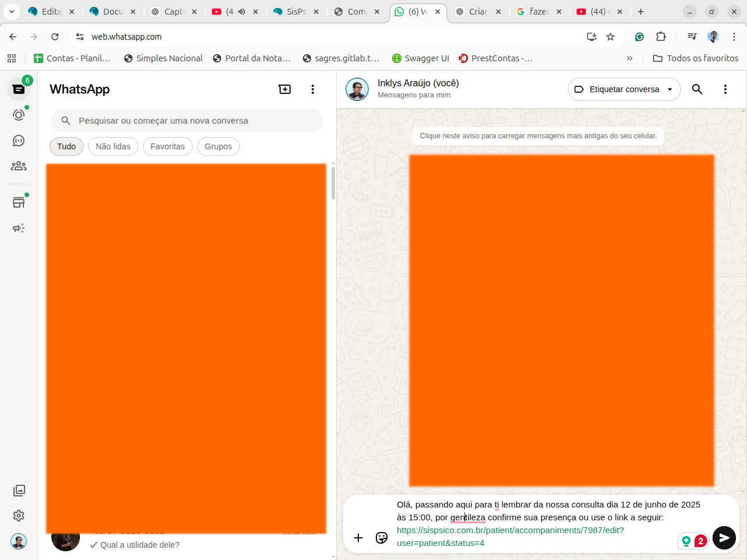747x560 pixels.
Task: Start a new chat with the compose icon
Action: [x=285, y=89]
